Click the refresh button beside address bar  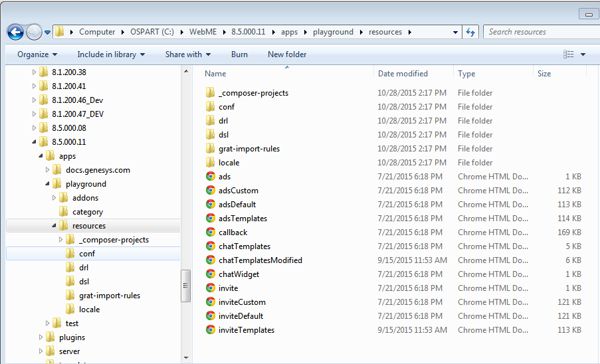470,32
